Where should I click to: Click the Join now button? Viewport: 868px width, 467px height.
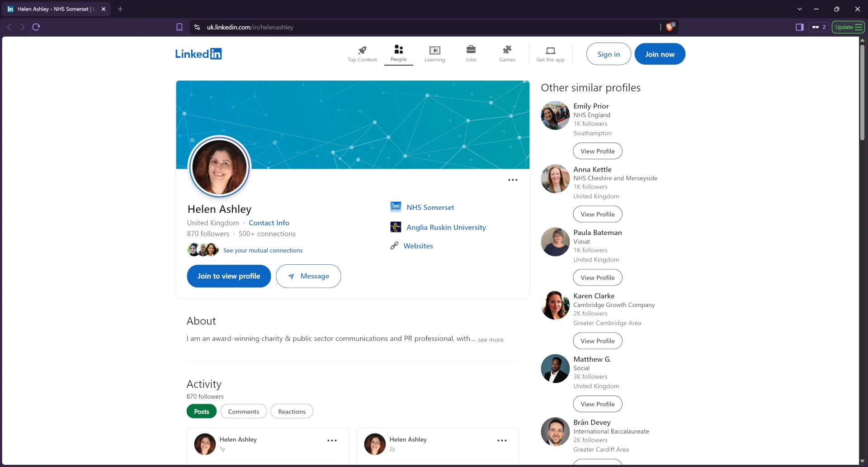click(660, 54)
